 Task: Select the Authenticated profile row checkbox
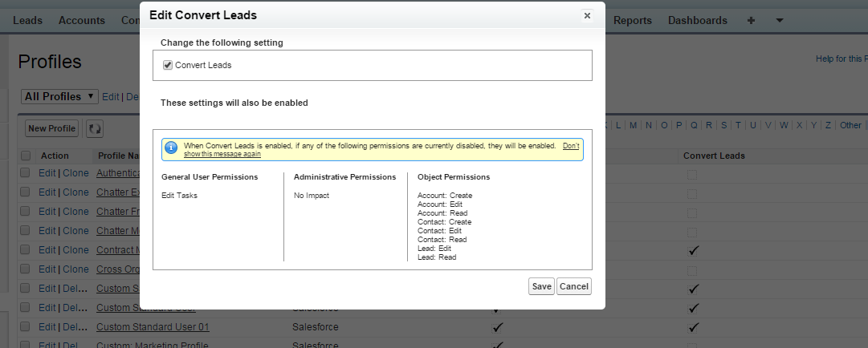click(x=24, y=173)
